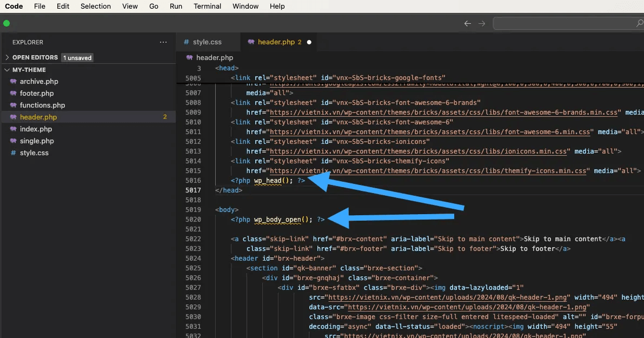Open the File menu
Image resolution: width=644 pixels, height=338 pixels.
coord(39,6)
